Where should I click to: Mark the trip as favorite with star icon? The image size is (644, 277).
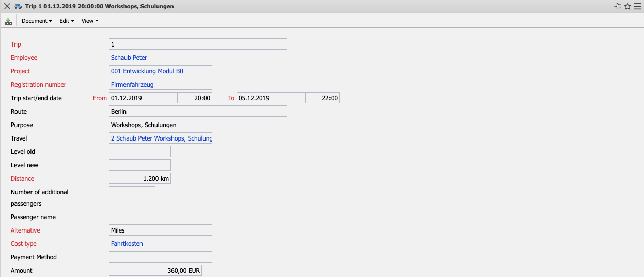tap(627, 6)
